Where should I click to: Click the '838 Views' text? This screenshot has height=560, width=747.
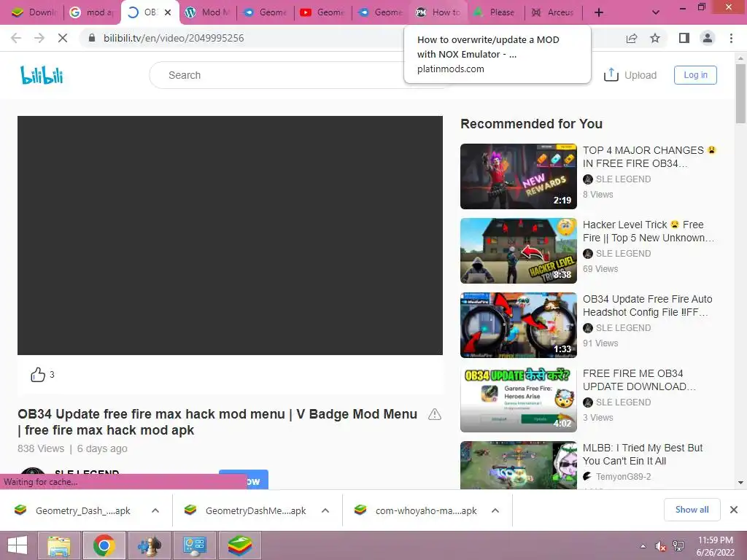point(41,448)
